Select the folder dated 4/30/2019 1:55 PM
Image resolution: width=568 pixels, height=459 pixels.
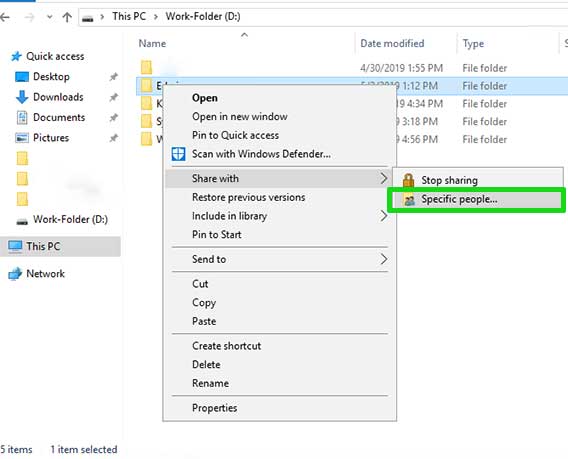click(x=147, y=68)
